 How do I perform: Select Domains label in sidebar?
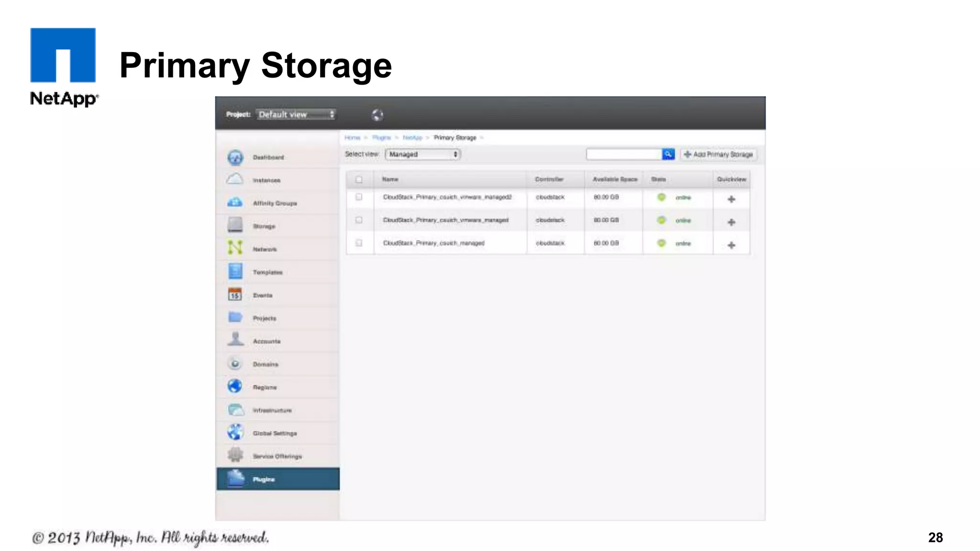(x=266, y=364)
